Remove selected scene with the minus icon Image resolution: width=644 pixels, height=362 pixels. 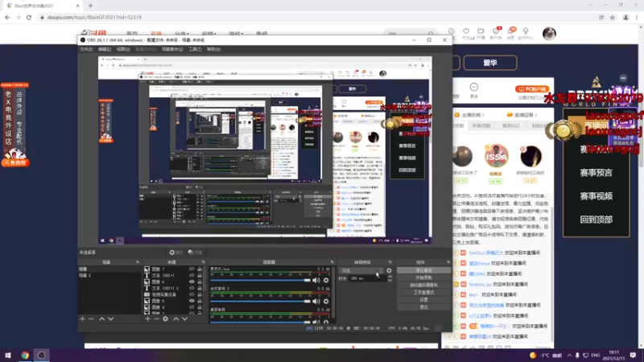point(91,319)
